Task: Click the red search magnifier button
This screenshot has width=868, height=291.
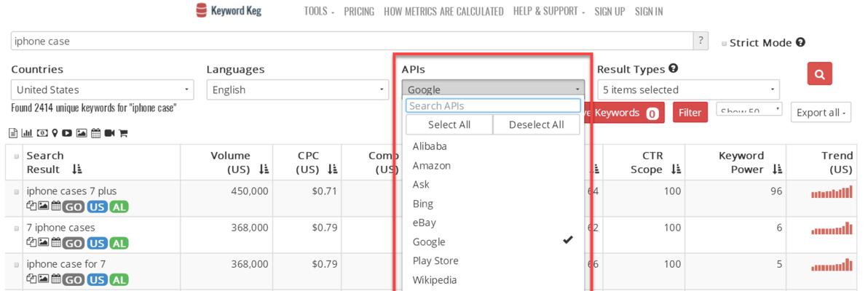Action: pyautogui.click(x=819, y=73)
